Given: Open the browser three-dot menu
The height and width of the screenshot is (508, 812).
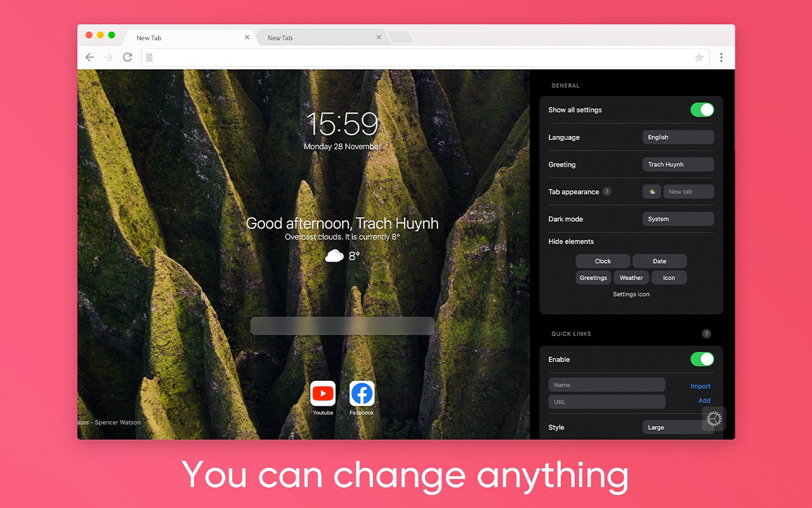Looking at the screenshot, I should click(x=721, y=57).
